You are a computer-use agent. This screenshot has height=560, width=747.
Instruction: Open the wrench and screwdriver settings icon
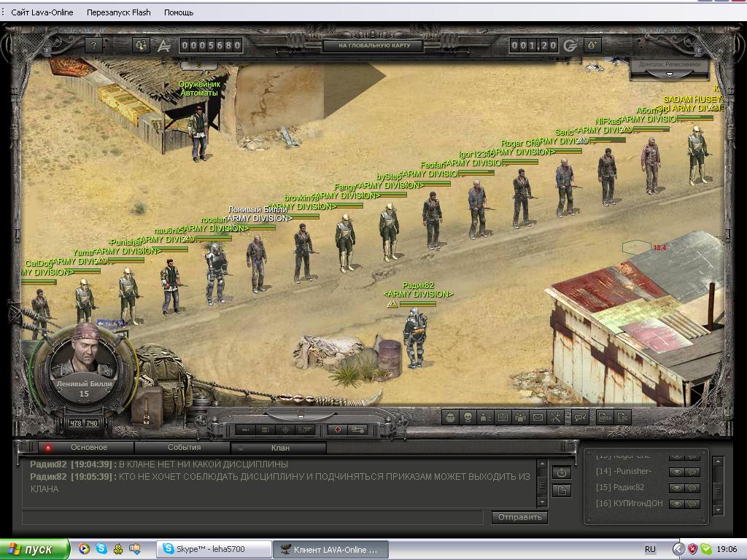(555, 418)
